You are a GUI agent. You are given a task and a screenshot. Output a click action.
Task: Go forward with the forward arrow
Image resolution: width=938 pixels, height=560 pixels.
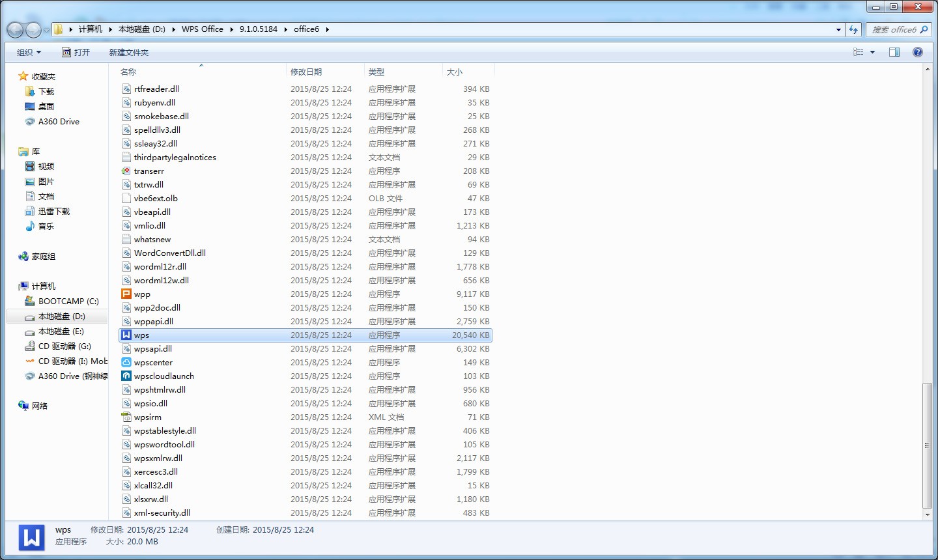[33, 29]
